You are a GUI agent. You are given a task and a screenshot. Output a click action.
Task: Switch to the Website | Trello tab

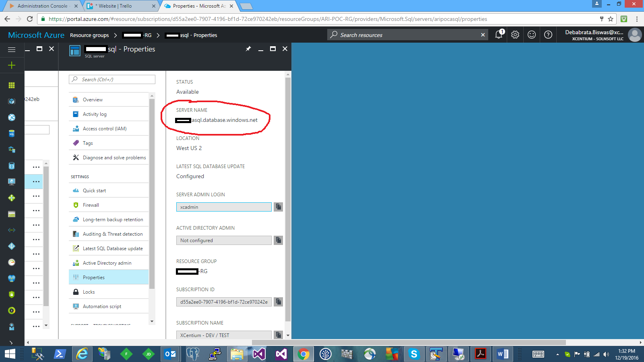pyautogui.click(x=121, y=6)
